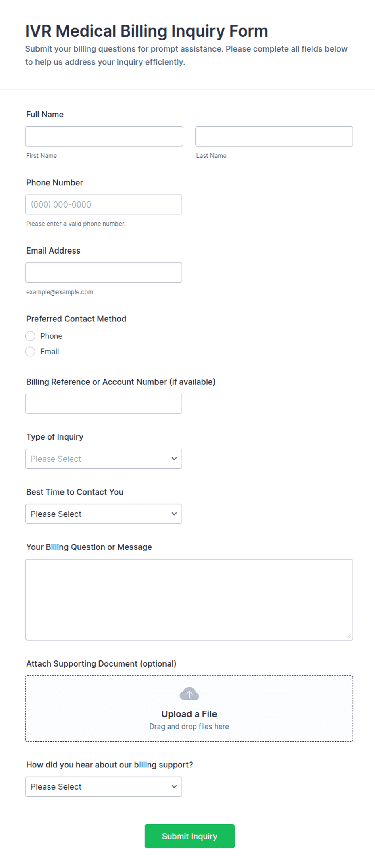Click the Drag and drop files here area
The height and width of the screenshot is (868, 375).
point(189,726)
